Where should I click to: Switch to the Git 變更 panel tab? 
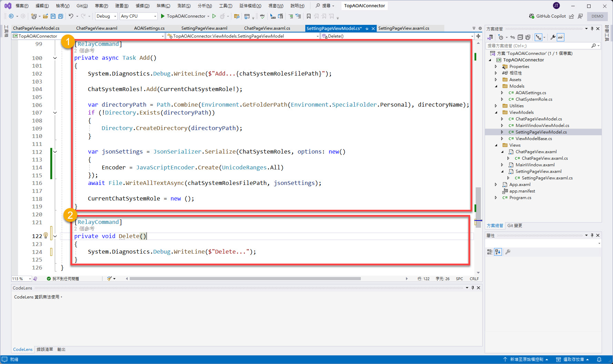(515, 226)
